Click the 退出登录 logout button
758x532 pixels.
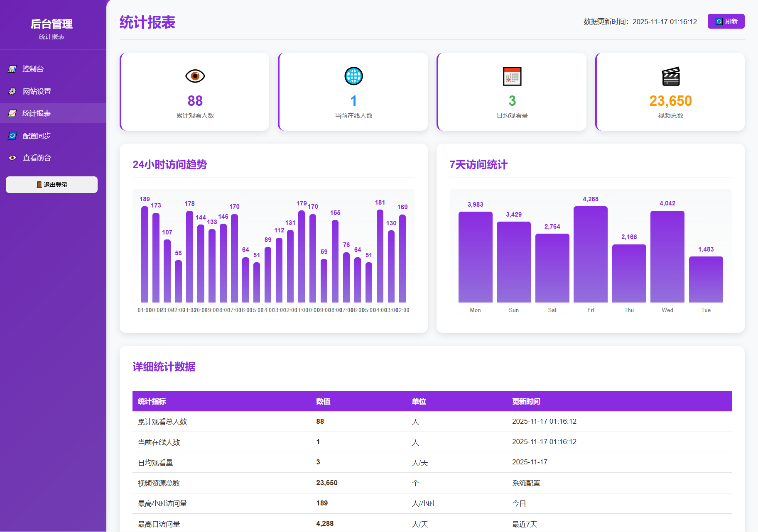(52, 184)
